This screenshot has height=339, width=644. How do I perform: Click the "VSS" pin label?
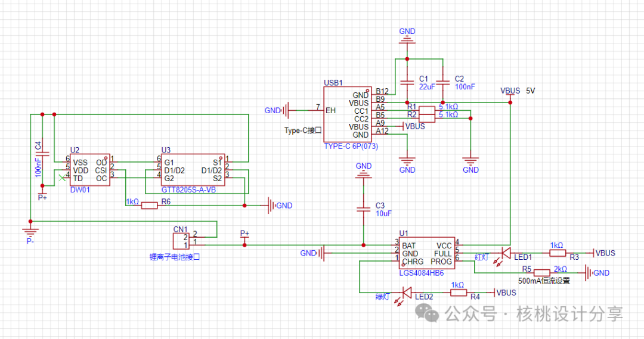(x=80, y=163)
